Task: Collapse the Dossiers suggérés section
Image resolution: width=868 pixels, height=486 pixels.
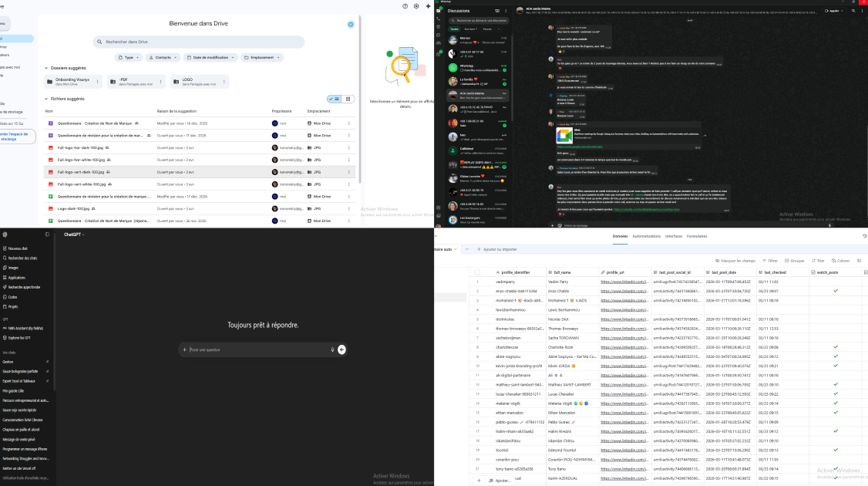Action: (46, 68)
